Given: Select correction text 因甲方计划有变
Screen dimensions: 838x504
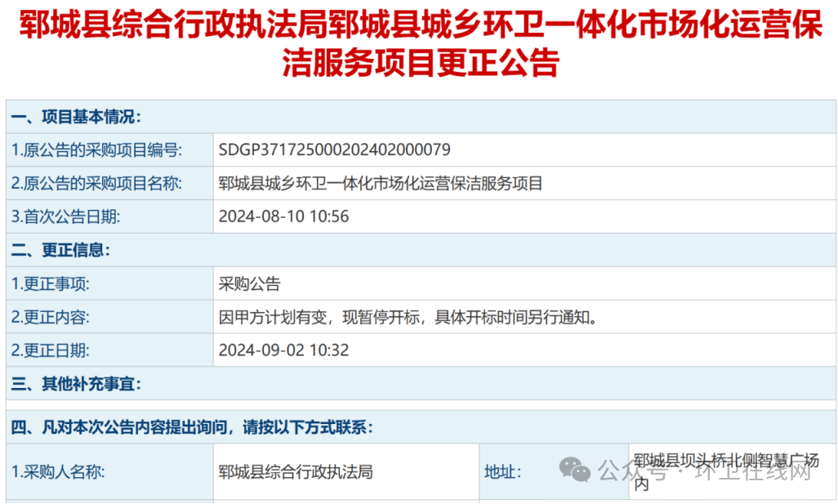Looking at the screenshot, I should (273, 317).
